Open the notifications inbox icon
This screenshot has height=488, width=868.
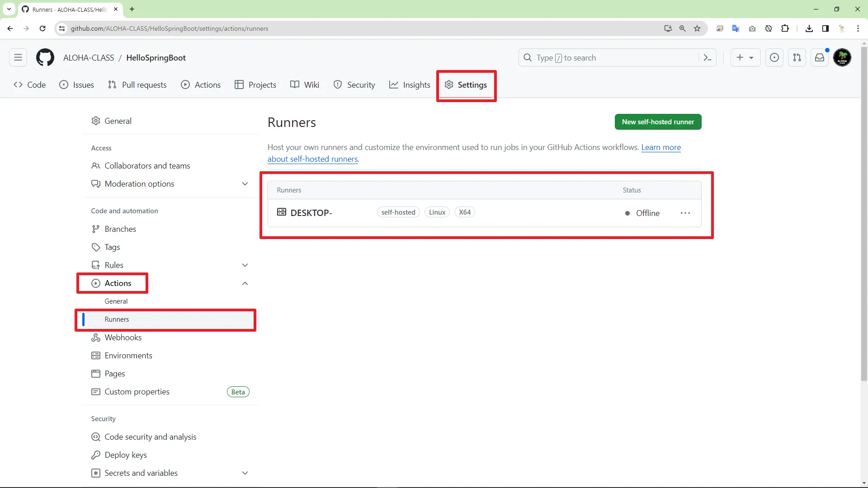tap(820, 58)
